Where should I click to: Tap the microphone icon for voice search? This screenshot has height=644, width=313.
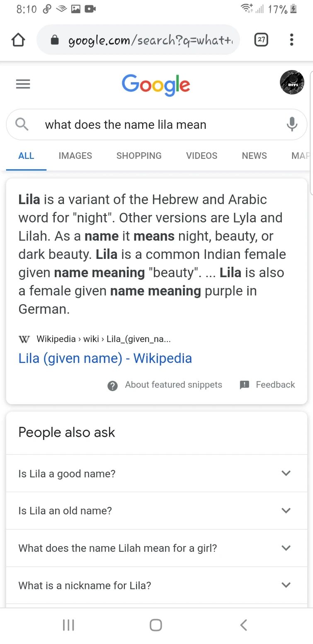pos(293,124)
